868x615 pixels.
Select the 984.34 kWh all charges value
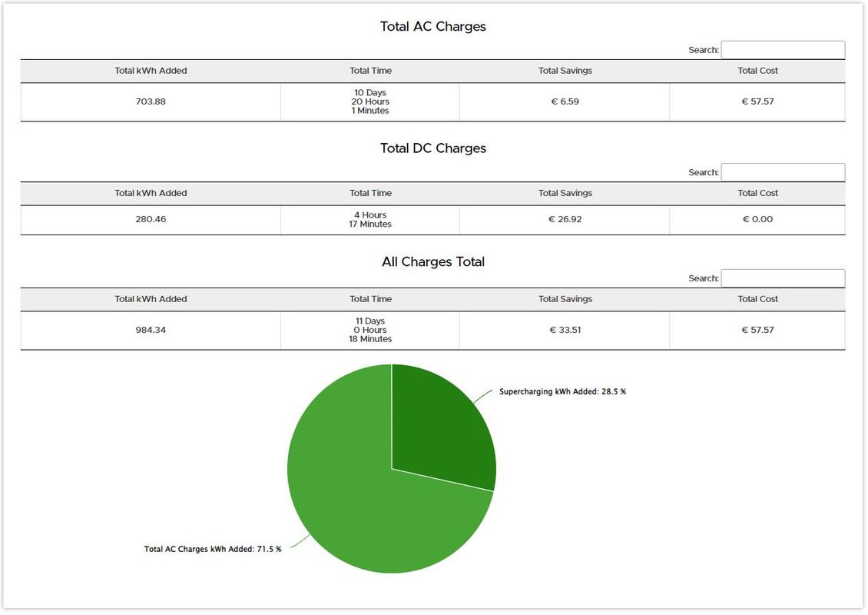click(151, 331)
